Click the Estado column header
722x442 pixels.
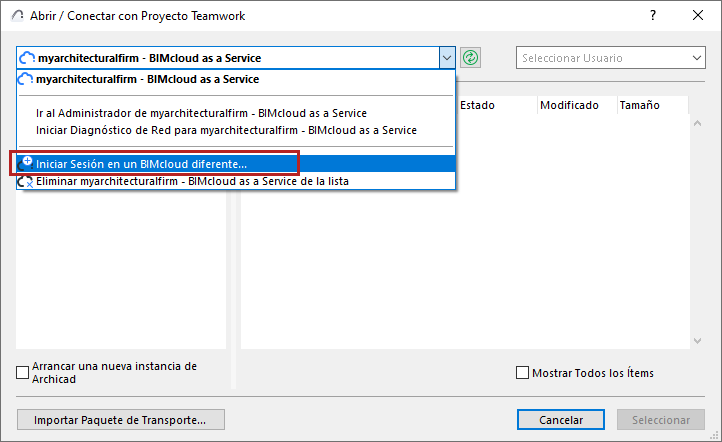coord(477,105)
